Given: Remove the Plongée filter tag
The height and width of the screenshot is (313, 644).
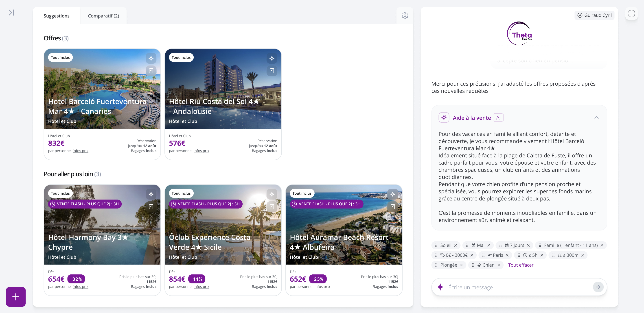Looking at the screenshot, I should [x=462, y=265].
